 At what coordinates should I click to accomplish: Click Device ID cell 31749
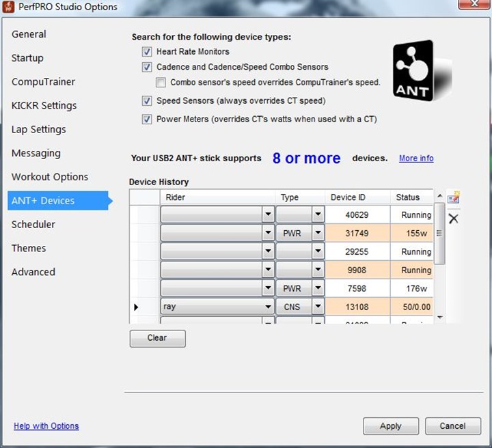tap(357, 234)
